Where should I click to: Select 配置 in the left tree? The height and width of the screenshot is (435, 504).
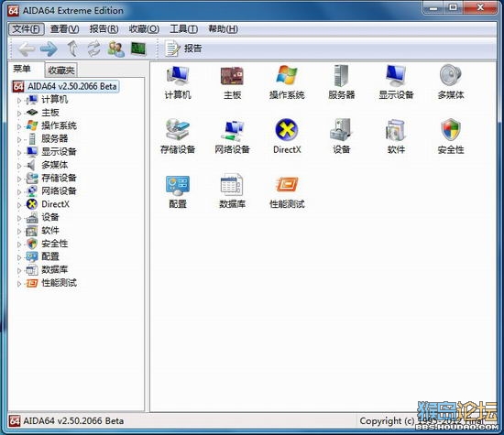[x=49, y=256]
